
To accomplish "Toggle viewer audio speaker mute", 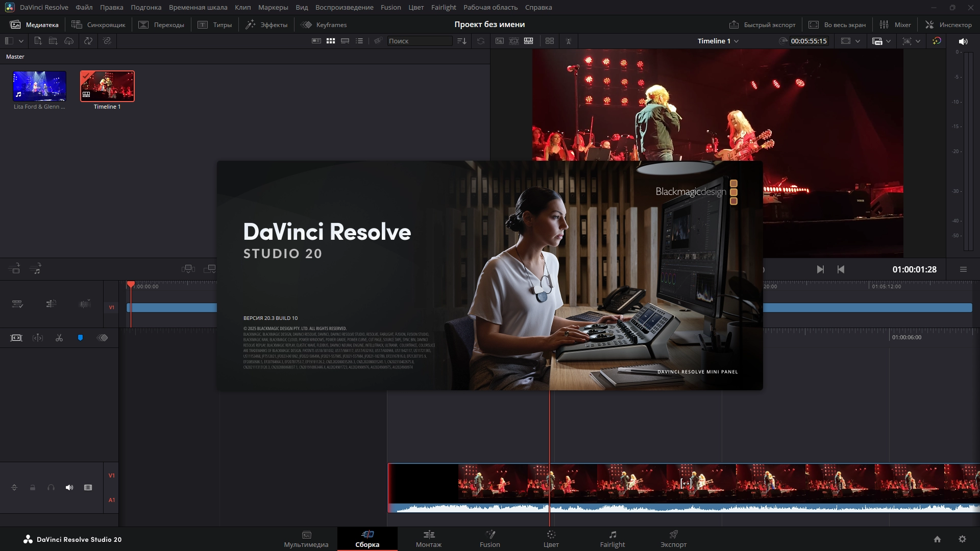I will (963, 41).
